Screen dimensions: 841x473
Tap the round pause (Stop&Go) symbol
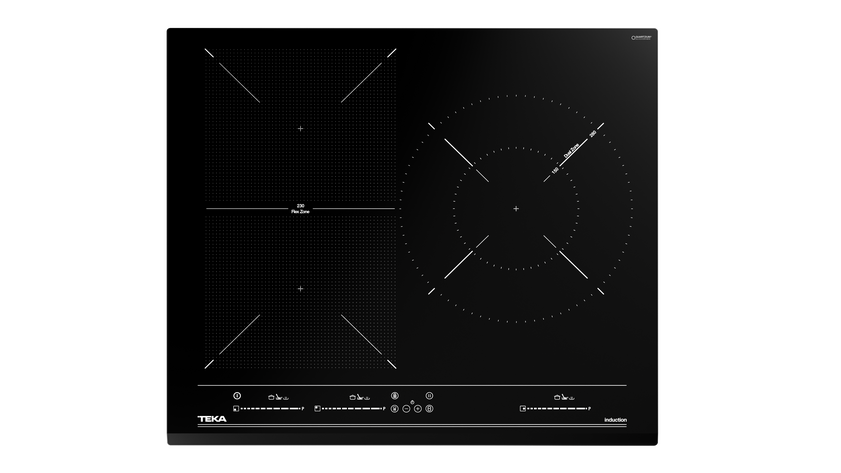click(429, 396)
